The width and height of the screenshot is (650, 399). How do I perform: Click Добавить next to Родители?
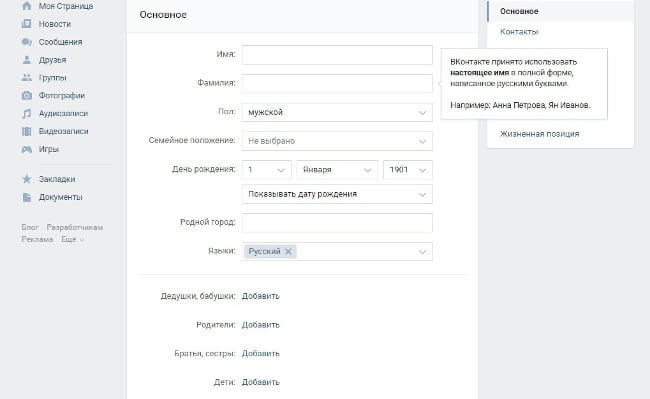point(260,325)
